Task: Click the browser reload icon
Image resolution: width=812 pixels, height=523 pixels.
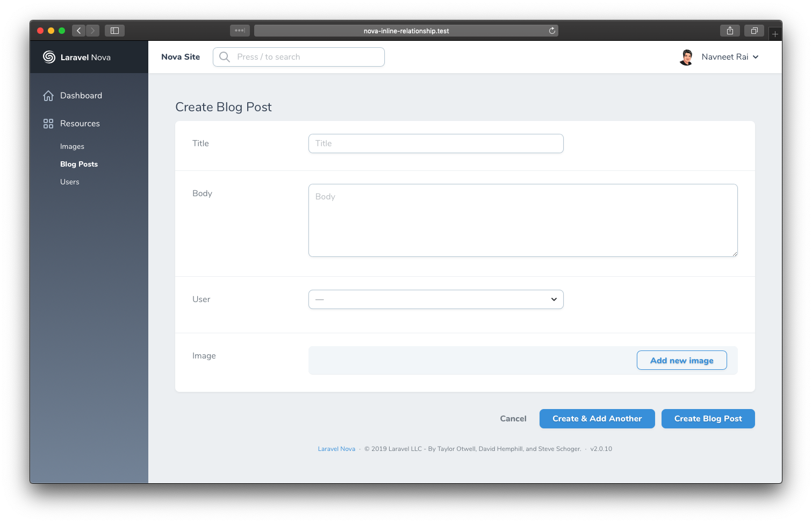Action: click(551, 31)
